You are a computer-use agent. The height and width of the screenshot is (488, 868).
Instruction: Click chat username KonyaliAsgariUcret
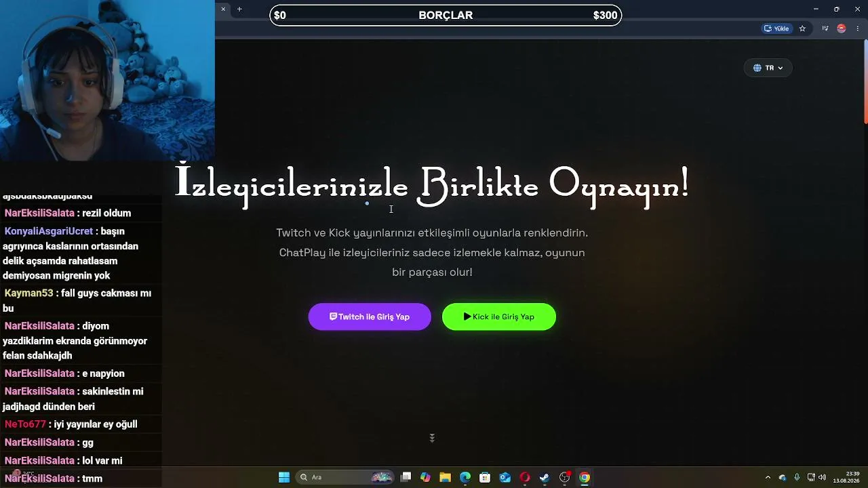(49, 231)
